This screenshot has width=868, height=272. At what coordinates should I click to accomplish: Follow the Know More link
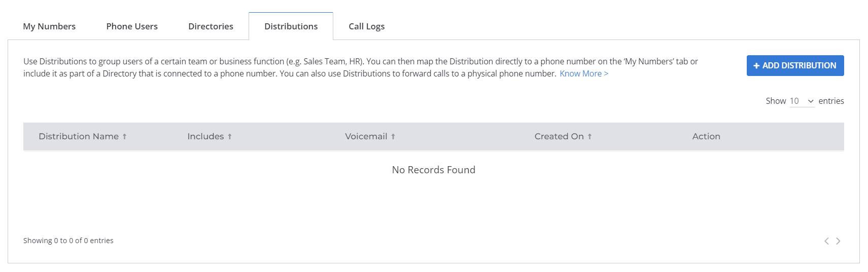click(583, 74)
